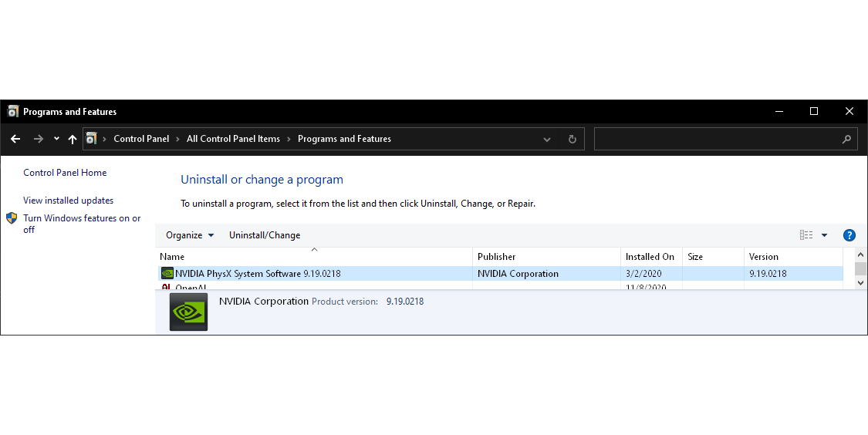The image size is (868, 435).
Task: Click the Back navigation arrow
Action: pos(15,139)
